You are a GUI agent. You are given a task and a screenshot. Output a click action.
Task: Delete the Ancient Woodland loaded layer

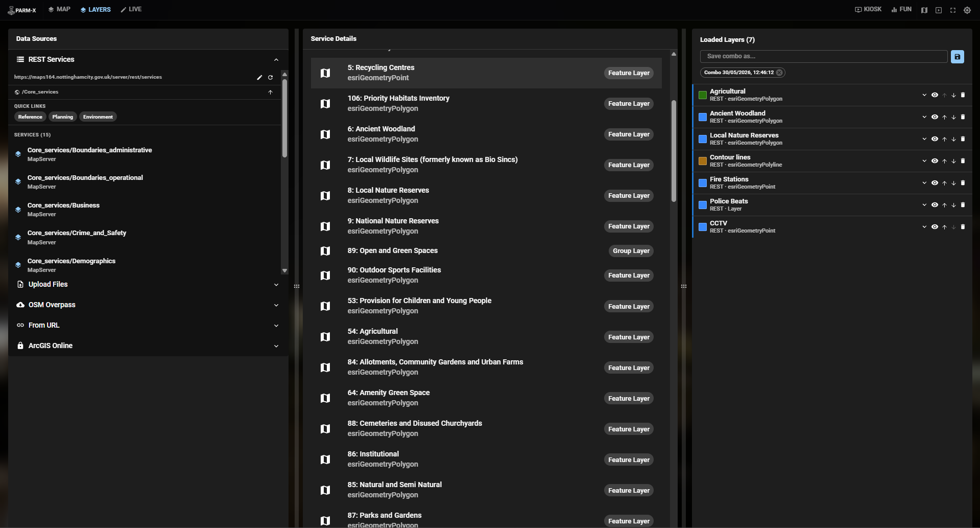tap(963, 117)
